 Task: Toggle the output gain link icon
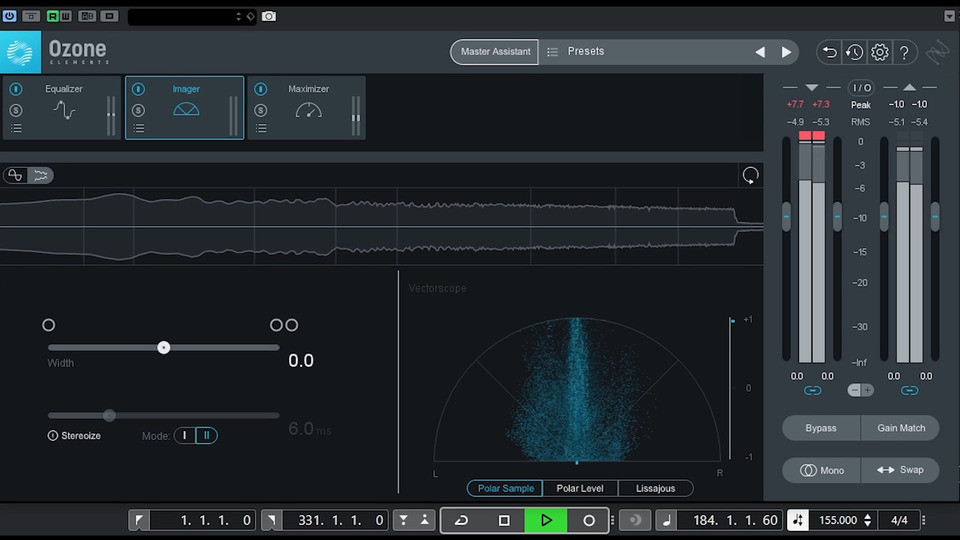pos(909,391)
